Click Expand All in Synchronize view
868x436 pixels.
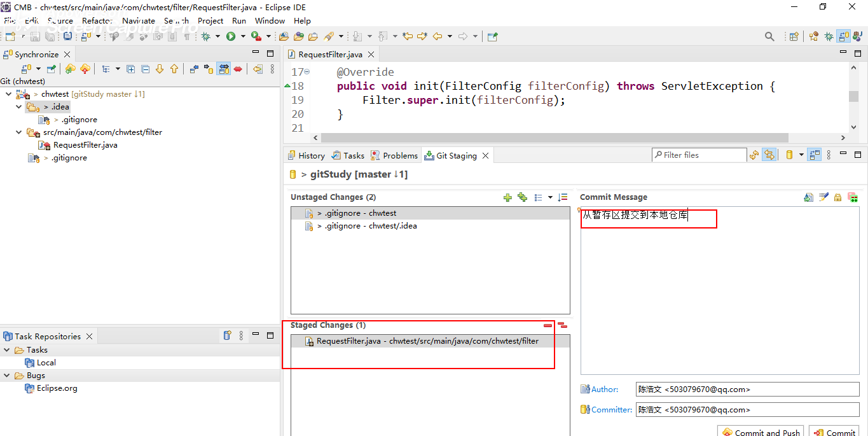pyautogui.click(x=130, y=69)
